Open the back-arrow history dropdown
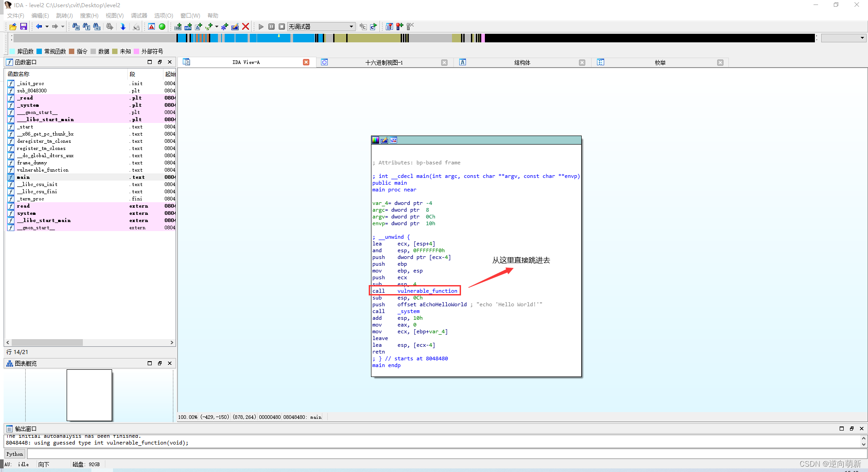 pos(47,27)
